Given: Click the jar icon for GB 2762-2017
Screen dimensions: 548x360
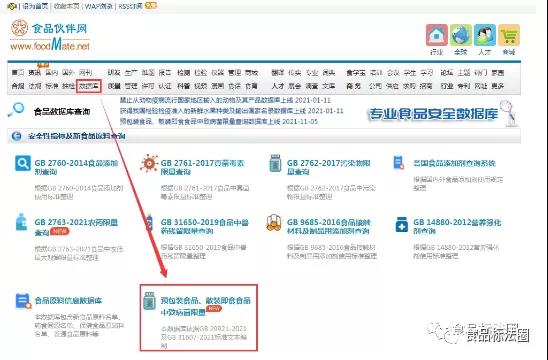Looking at the screenshot, I should pyautogui.click(x=275, y=163).
